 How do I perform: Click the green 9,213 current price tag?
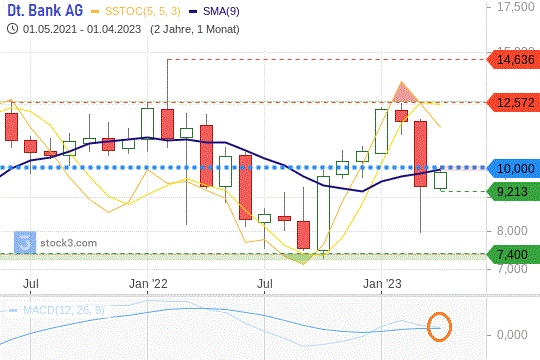tap(513, 191)
